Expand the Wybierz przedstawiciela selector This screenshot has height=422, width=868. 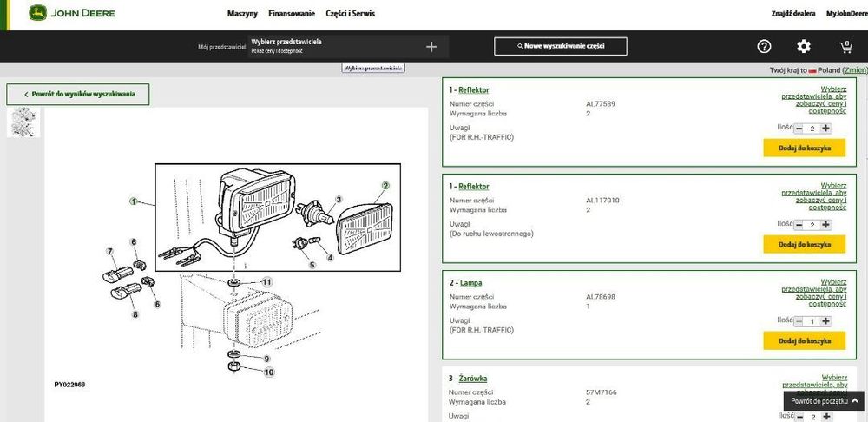click(x=349, y=47)
